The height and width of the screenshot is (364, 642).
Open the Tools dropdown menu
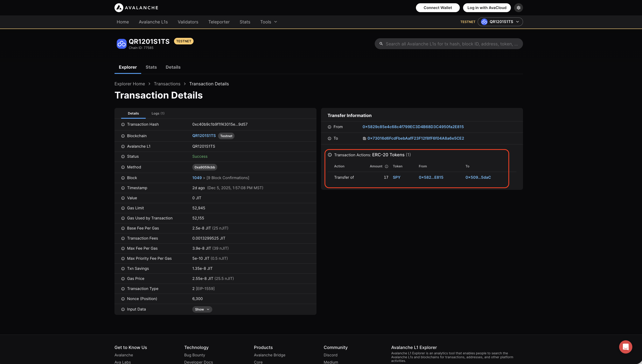tap(268, 22)
